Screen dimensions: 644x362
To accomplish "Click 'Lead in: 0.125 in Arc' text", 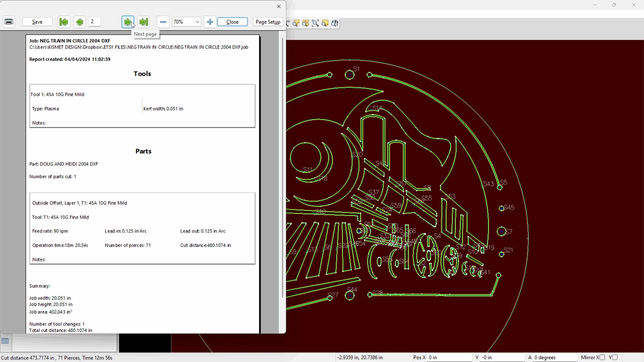I will click(x=125, y=231).
